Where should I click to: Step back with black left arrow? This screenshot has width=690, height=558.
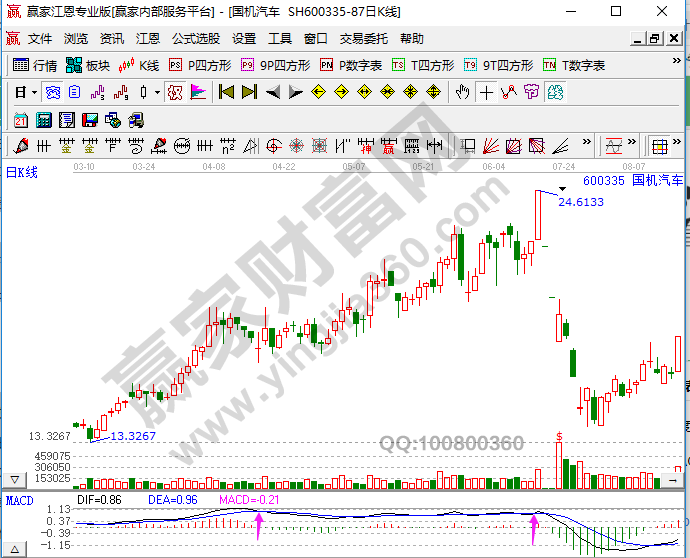click(272, 92)
